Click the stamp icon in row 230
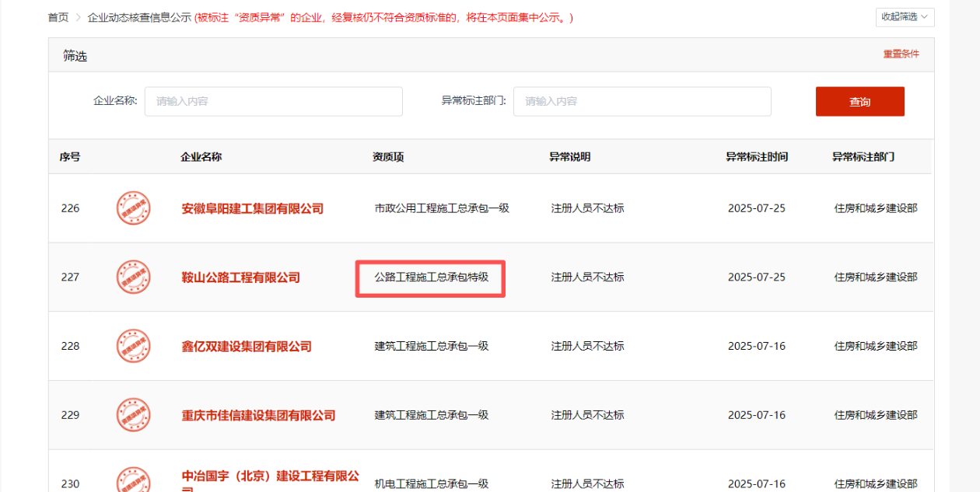Viewport: 980px width, 492px height. point(133,481)
